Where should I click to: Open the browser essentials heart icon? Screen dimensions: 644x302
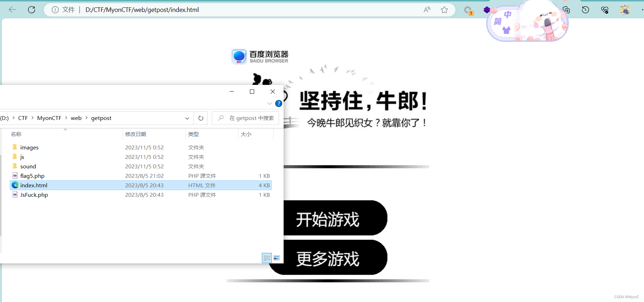point(605,10)
